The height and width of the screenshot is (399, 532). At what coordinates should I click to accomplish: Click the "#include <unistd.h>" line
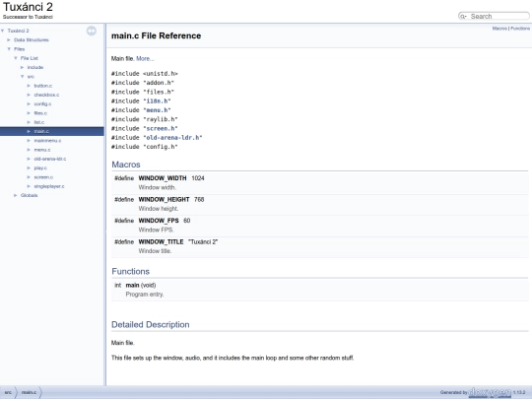[145, 74]
